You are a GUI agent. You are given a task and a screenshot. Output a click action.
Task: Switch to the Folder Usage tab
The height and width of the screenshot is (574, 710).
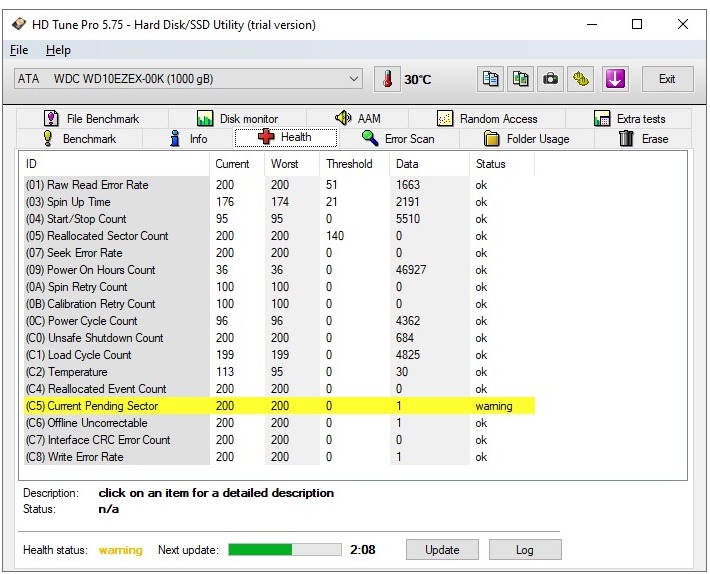click(x=527, y=139)
